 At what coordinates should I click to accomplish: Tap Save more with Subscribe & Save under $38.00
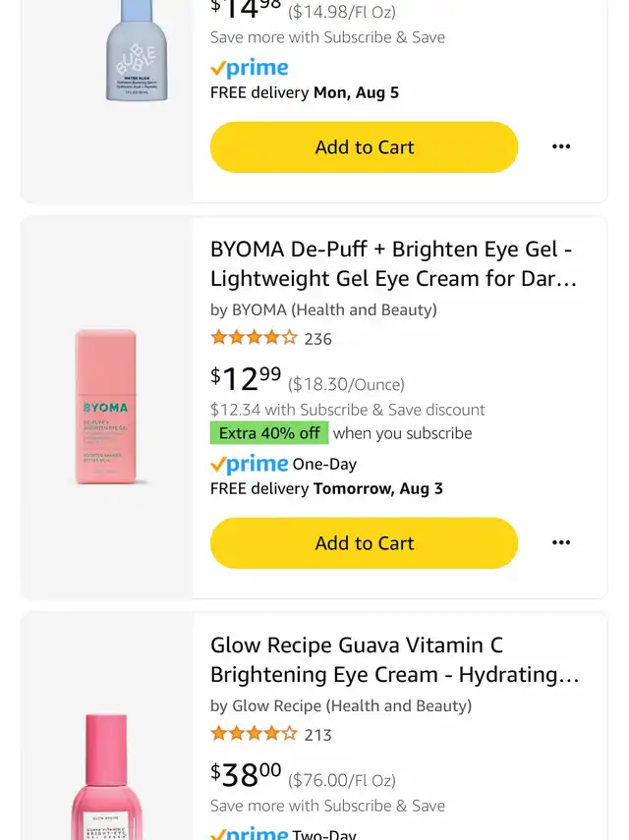pos(327,806)
